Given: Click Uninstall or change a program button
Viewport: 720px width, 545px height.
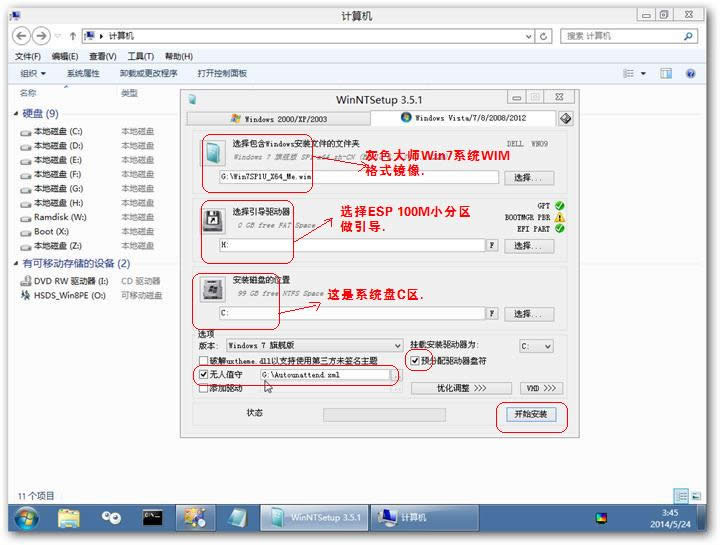Looking at the screenshot, I should [148, 73].
